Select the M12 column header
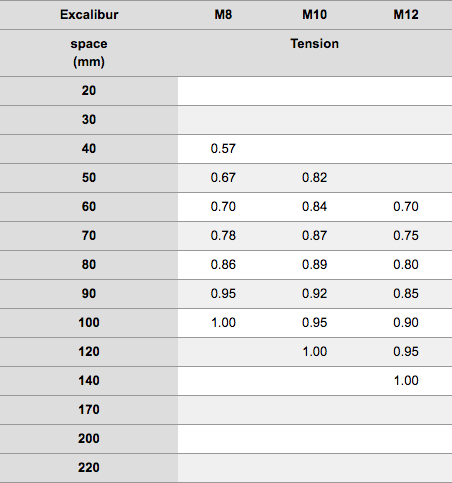 tap(406, 15)
